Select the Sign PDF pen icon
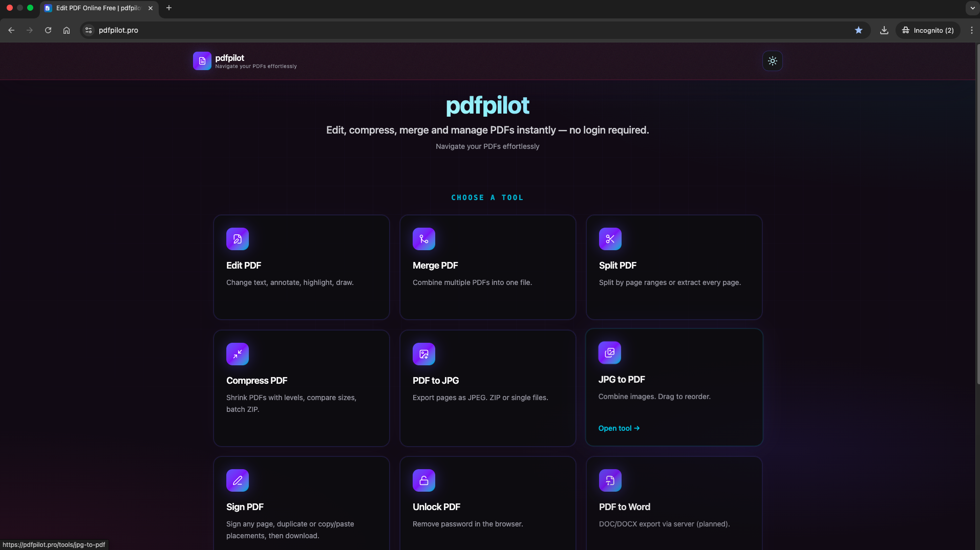Image resolution: width=980 pixels, height=550 pixels. 237,480
